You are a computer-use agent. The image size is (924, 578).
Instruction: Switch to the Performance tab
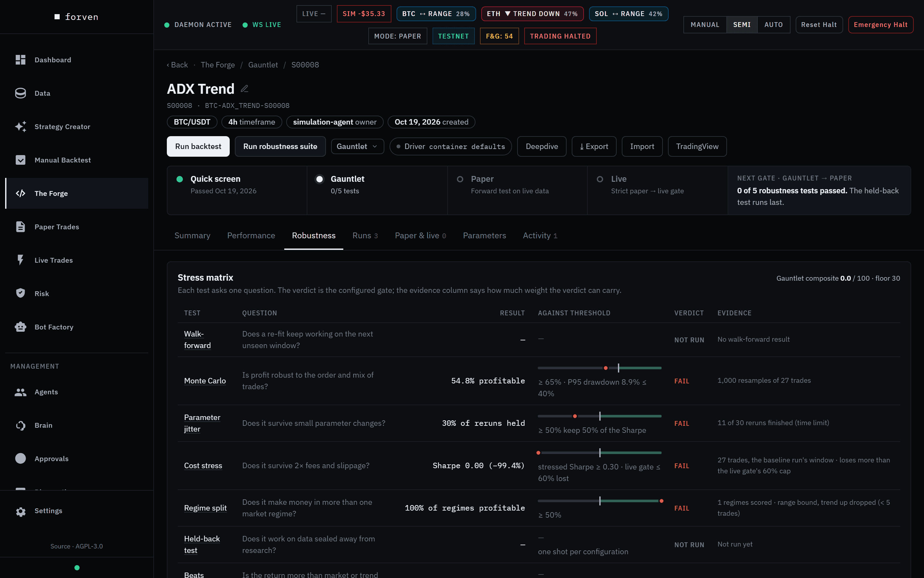(251, 235)
